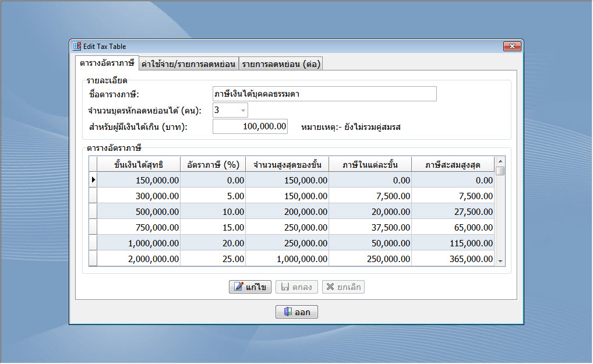The image size is (593, 364).
Task: Click the 100,000.00 income threshold field
Action: pyautogui.click(x=250, y=126)
